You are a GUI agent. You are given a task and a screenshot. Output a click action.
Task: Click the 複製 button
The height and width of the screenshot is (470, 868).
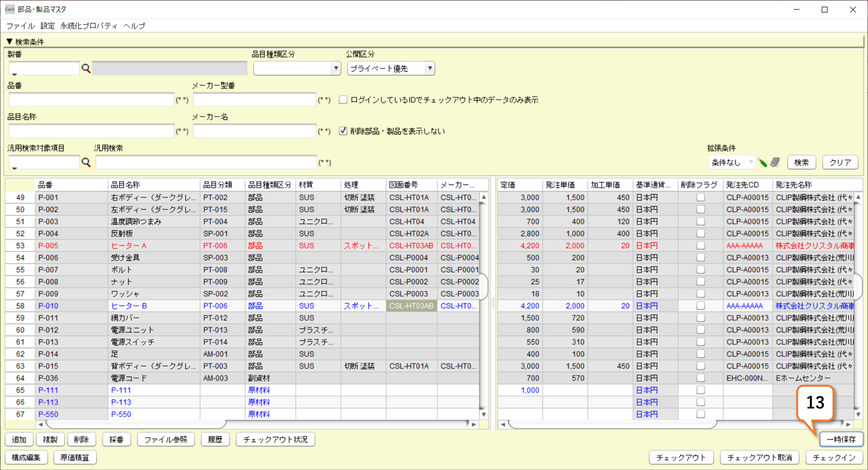click(50, 439)
